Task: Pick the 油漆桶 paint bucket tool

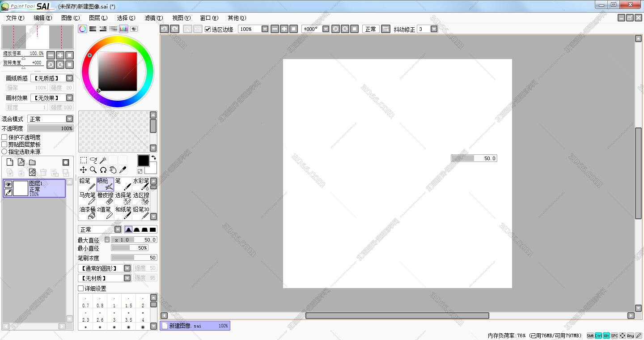Action: (87, 212)
